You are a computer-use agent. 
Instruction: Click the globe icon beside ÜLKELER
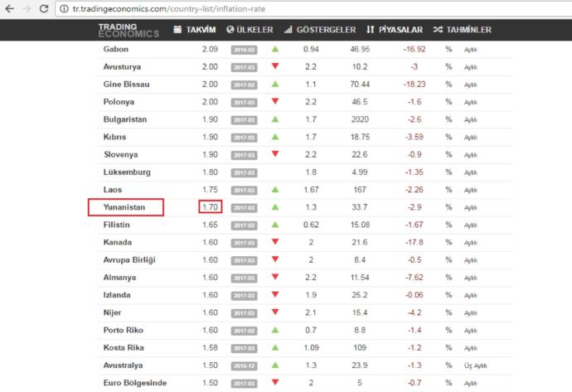230,30
